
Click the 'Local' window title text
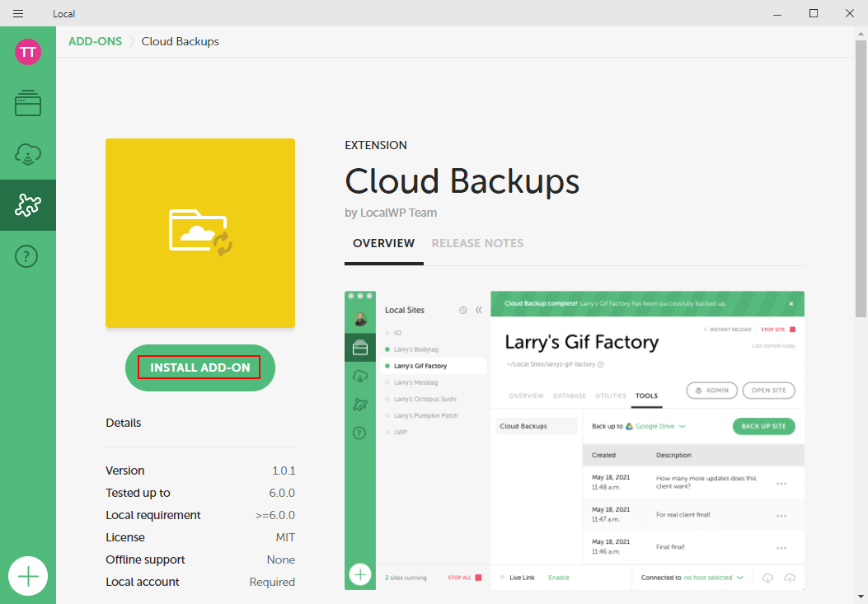[63, 14]
